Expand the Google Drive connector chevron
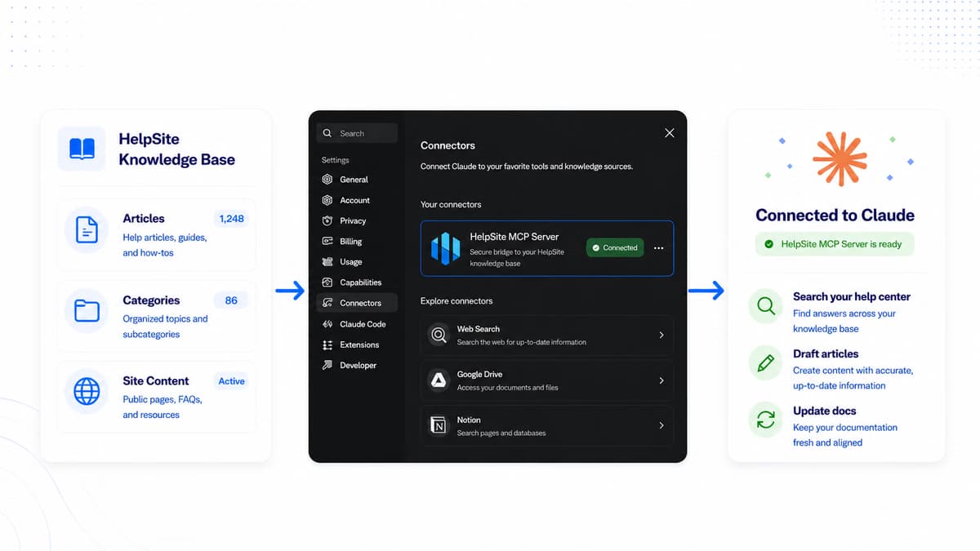This screenshot has width=980, height=551. 661,380
